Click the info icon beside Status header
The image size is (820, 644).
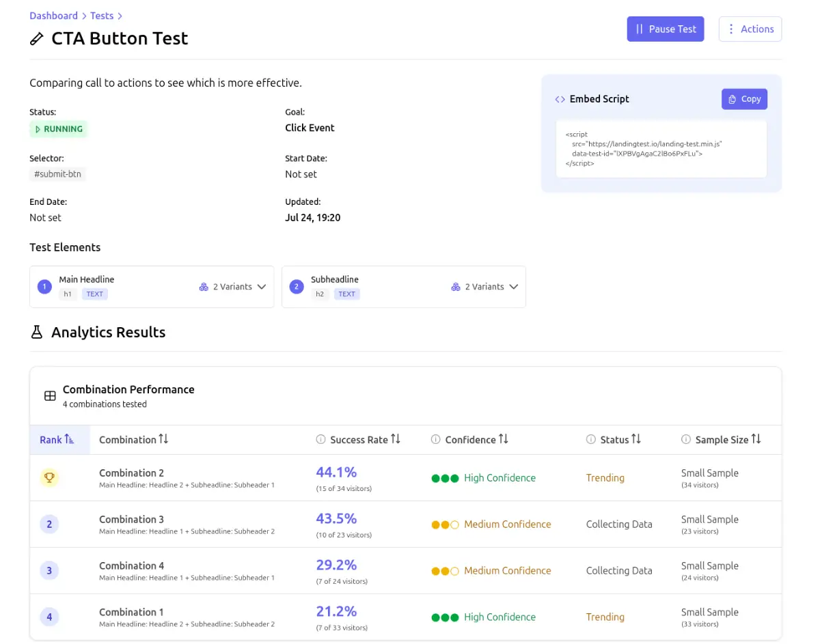point(590,440)
